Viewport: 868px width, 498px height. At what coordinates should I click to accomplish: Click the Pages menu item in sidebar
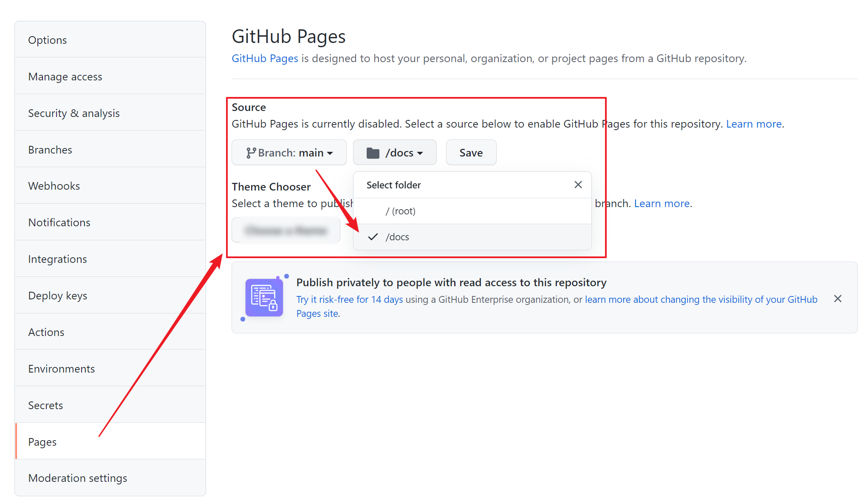click(x=42, y=441)
